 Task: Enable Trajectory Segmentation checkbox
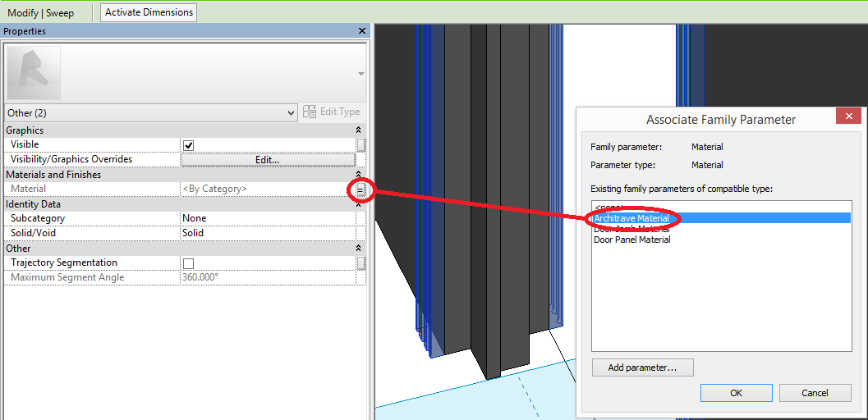click(189, 263)
